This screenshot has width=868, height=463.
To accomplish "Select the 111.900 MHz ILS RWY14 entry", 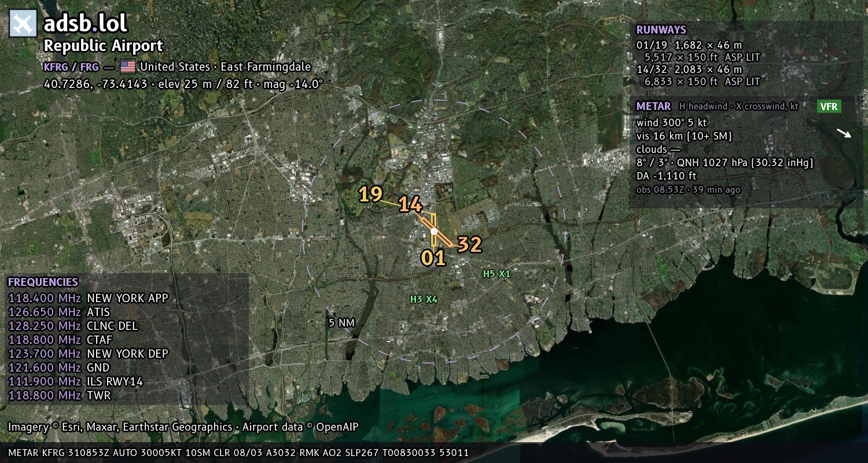I will pos(75,381).
